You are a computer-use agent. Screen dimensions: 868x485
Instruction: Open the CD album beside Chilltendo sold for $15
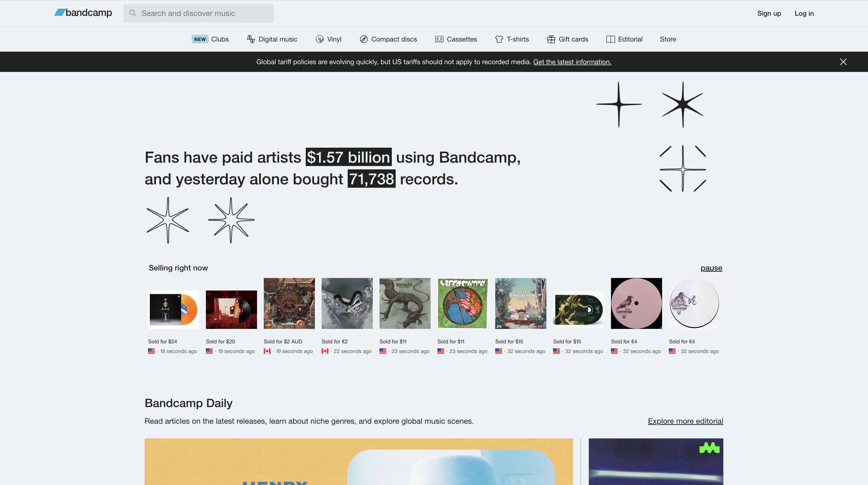coord(579,309)
